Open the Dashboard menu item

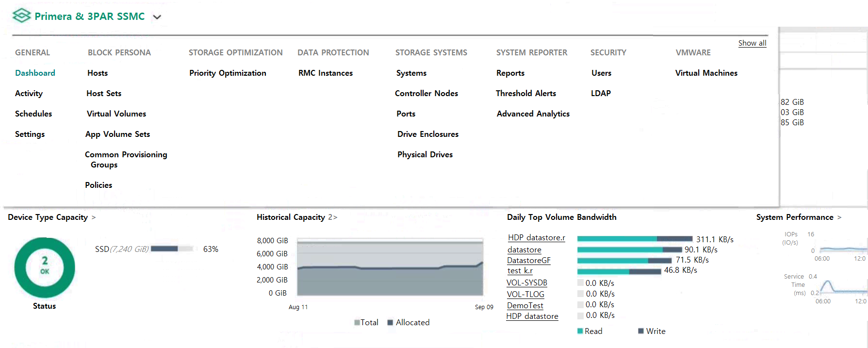tap(35, 73)
